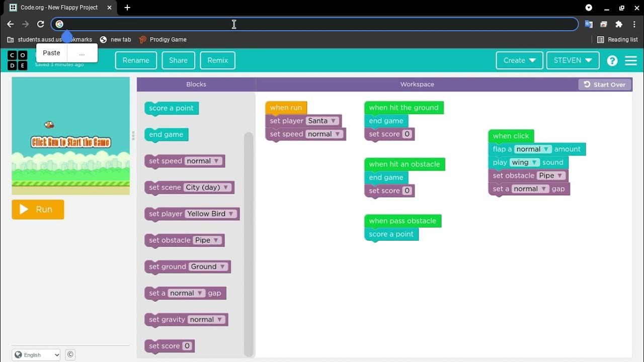Open toolbox set gravity normal dropdown
This screenshot has width=644, height=362.
[206, 319]
